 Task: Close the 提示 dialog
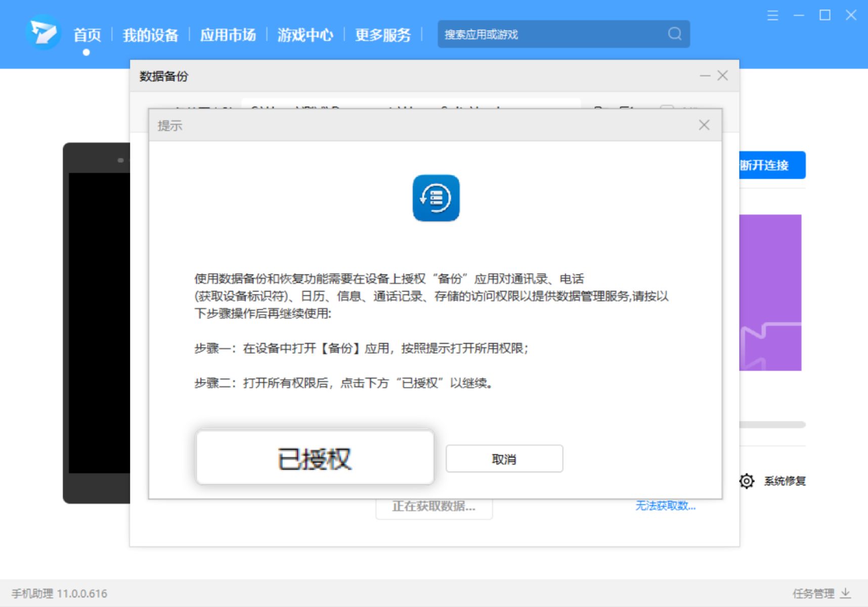[x=704, y=124]
